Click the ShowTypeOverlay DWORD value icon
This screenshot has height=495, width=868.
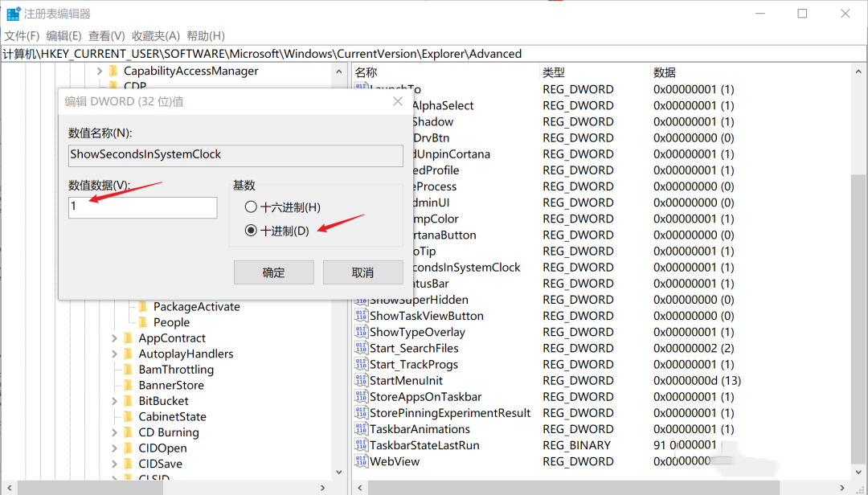tap(361, 332)
